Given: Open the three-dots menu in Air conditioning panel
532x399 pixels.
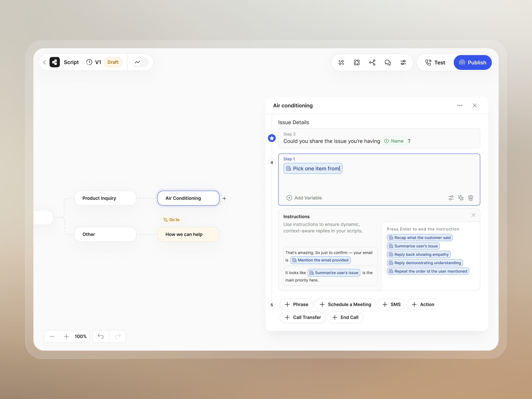Looking at the screenshot, I should (460, 106).
